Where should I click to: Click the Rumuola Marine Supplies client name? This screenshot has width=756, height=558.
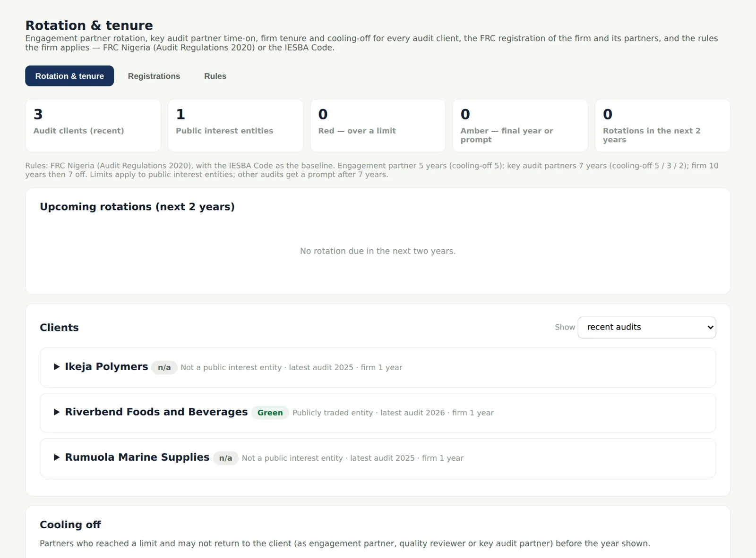pyautogui.click(x=137, y=457)
